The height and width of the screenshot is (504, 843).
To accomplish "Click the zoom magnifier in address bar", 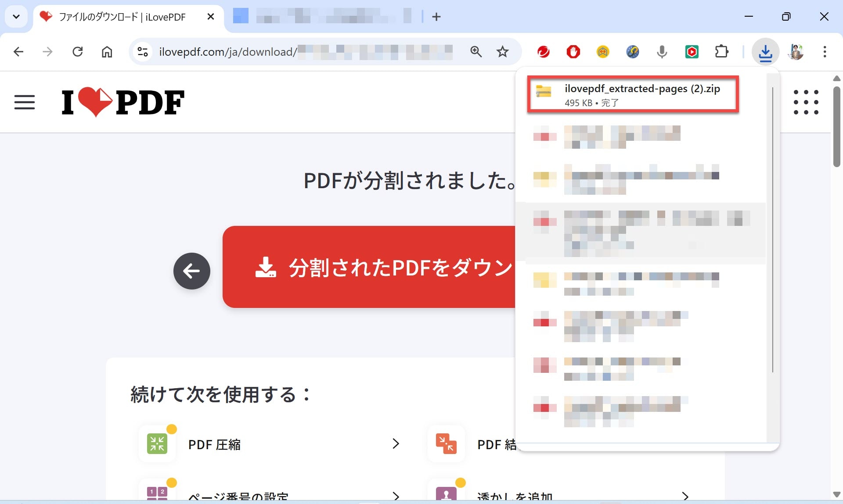I will tap(476, 52).
